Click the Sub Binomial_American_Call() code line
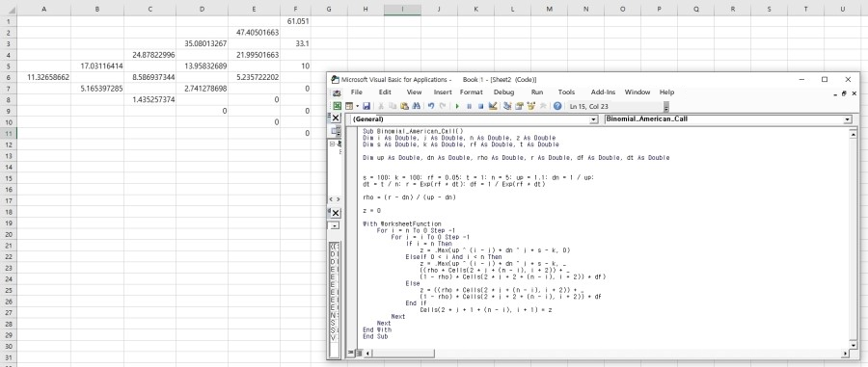The image size is (868, 367). [x=413, y=131]
